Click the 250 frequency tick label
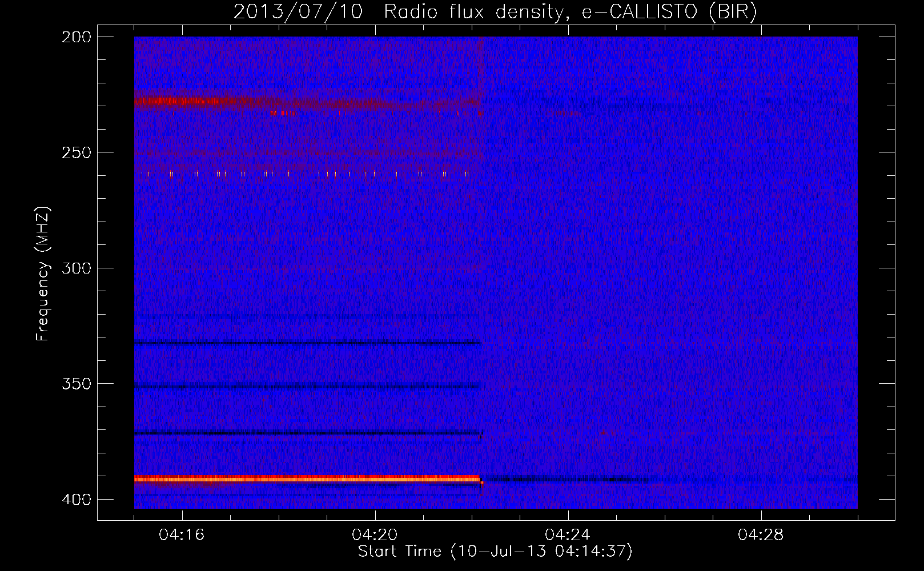924x571 pixels. pos(77,152)
